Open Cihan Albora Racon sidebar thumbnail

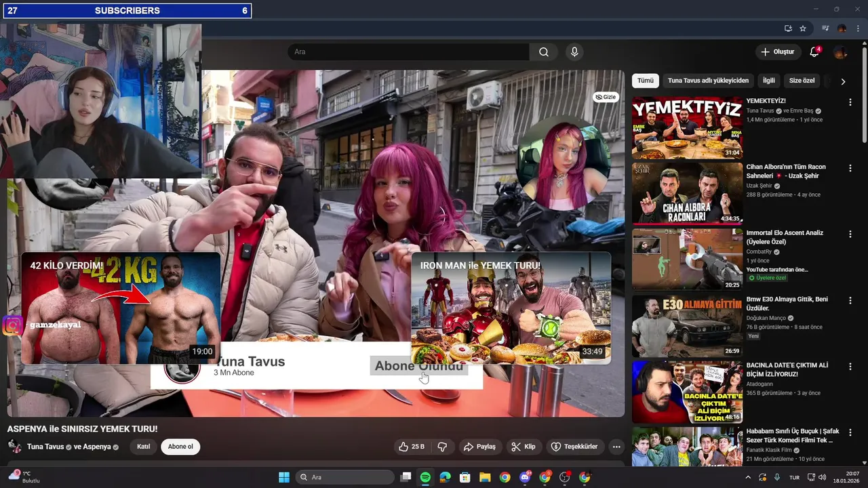[x=687, y=193]
